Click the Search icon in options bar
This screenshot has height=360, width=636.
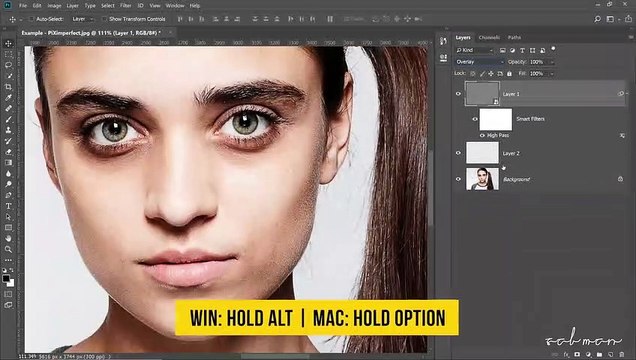pyautogui.click(x=597, y=19)
